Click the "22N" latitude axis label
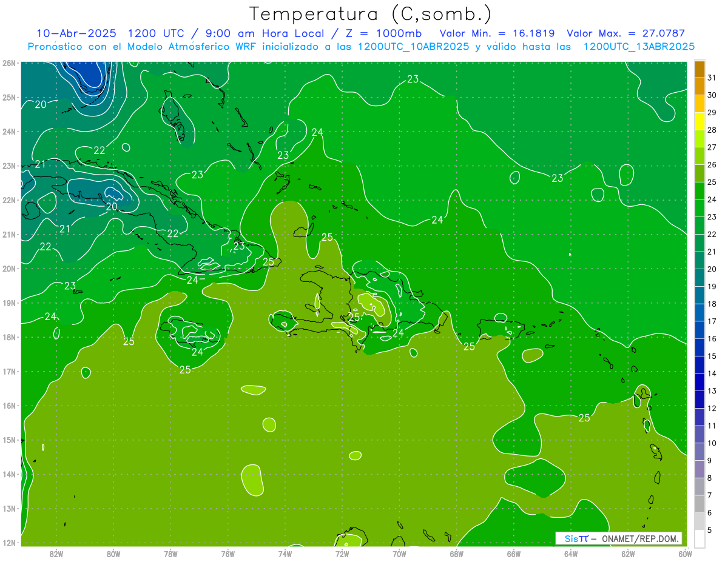Screen dimensions: 728x562 [x=9, y=200]
